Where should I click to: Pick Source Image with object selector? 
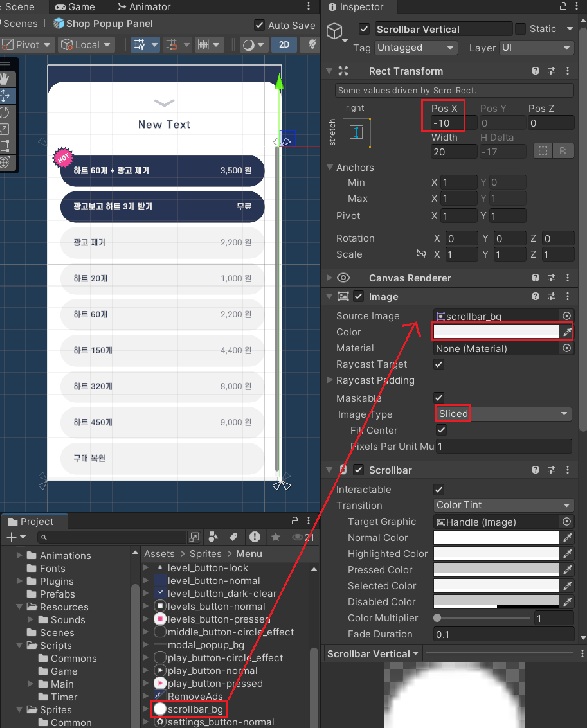coord(566,315)
